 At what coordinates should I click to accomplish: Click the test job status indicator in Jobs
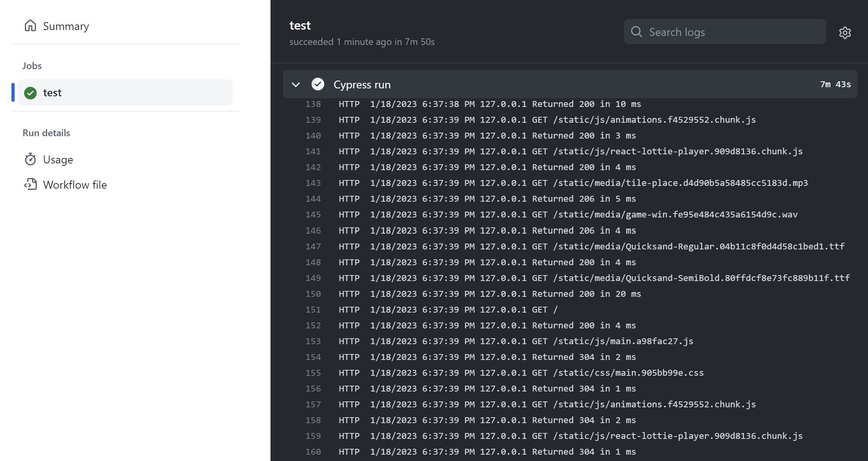click(x=30, y=92)
